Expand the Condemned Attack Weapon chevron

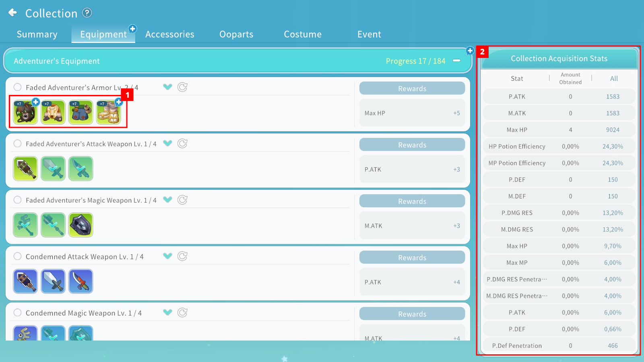coord(167,256)
